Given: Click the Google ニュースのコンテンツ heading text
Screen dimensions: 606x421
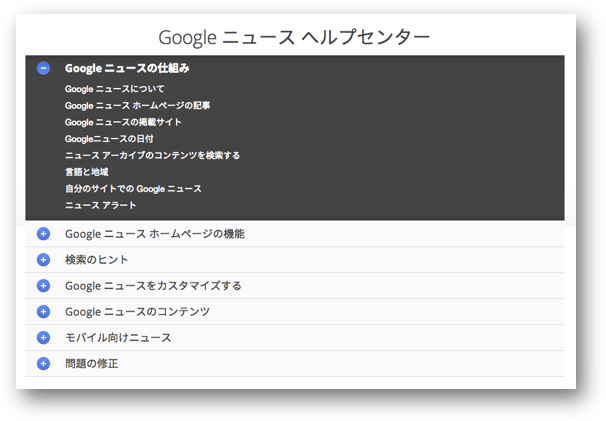Looking at the screenshot, I should pyautogui.click(x=137, y=312).
